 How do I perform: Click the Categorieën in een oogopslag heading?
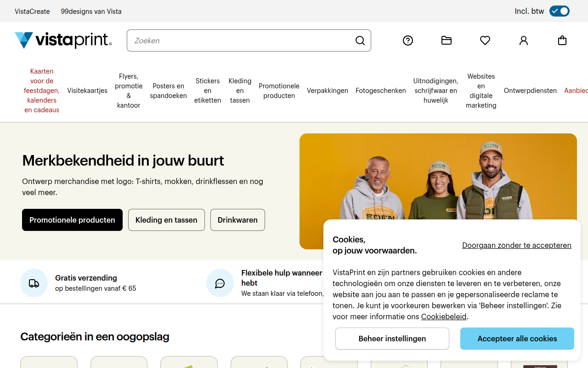95,337
